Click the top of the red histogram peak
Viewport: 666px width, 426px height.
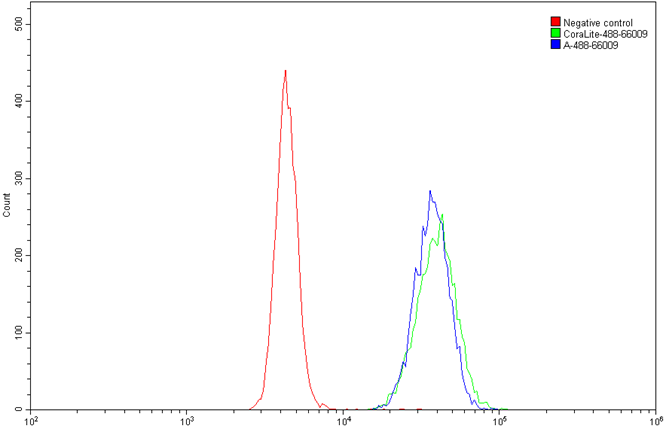[x=285, y=71]
